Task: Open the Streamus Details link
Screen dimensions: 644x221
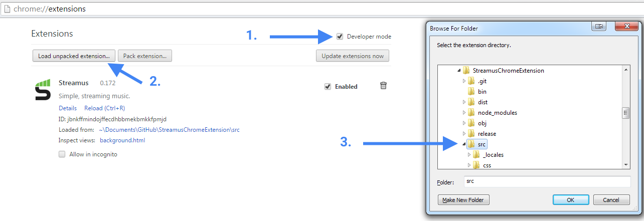Action: coord(68,108)
